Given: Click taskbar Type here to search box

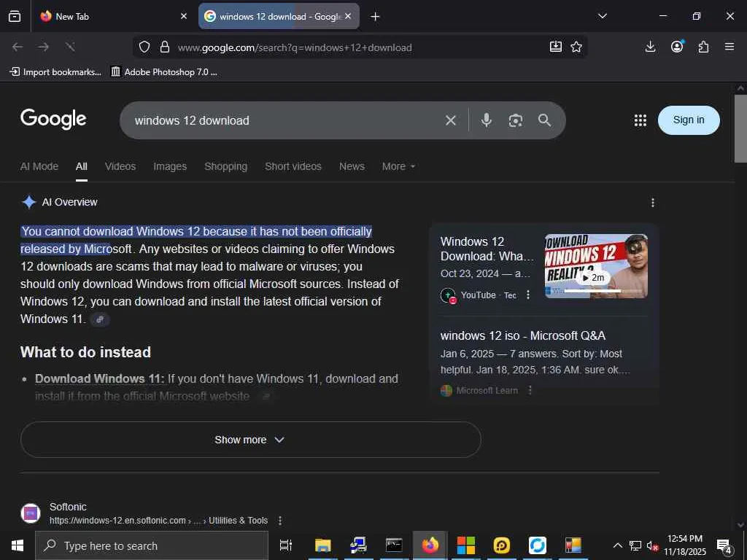Looking at the screenshot, I should (x=152, y=545).
